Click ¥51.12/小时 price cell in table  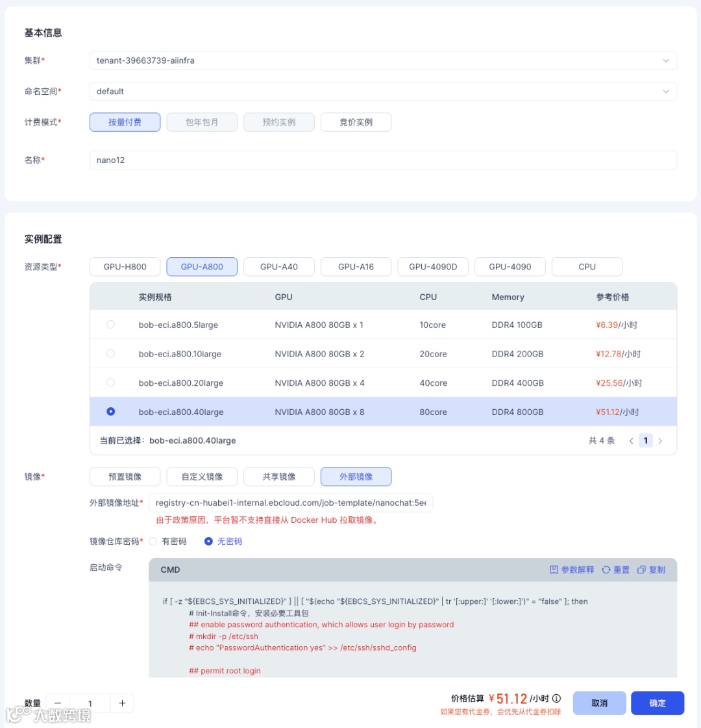pyautogui.click(x=617, y=412)
